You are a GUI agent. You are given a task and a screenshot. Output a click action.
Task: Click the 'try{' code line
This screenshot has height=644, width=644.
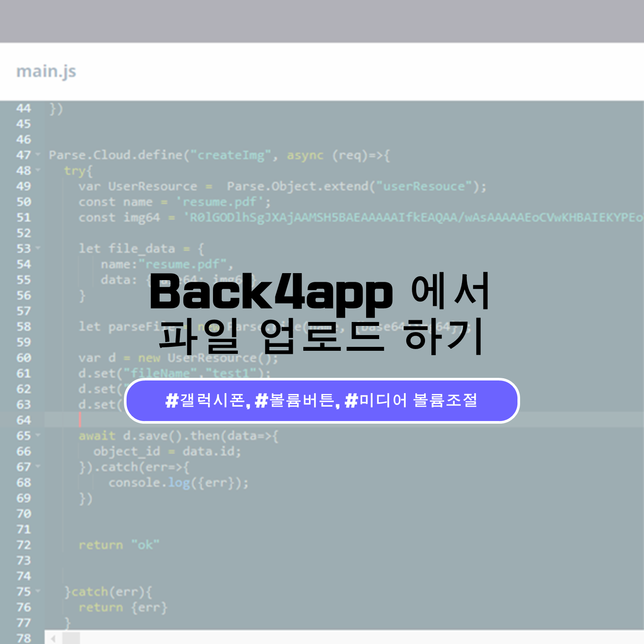click(79, 171)
